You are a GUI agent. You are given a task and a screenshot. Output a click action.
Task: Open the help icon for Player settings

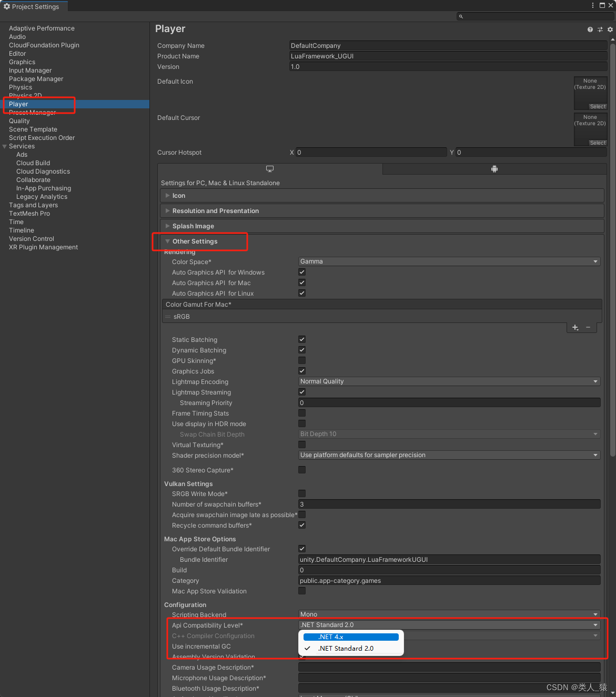[589, 29]
